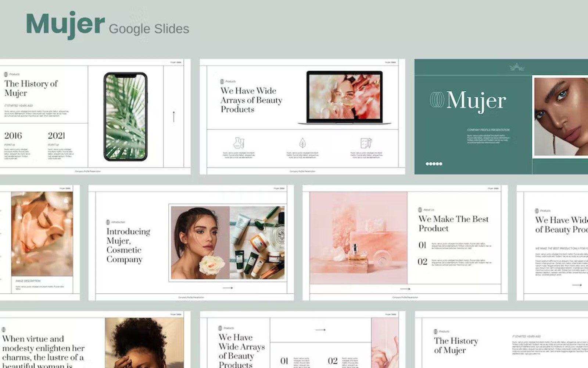Click the '01' number in Best Product slide
The width and height of the screenshot is (588, 368).
pyautogui.click(x=422, y=245)
